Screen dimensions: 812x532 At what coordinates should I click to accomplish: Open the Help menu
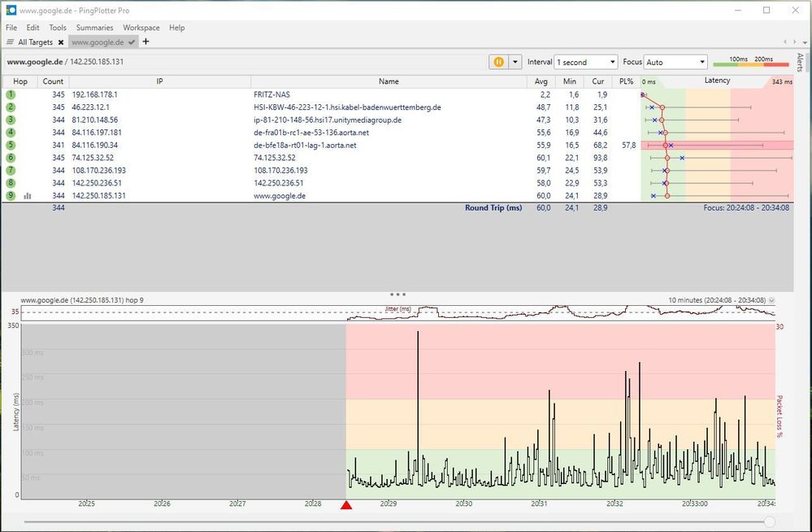176,28
